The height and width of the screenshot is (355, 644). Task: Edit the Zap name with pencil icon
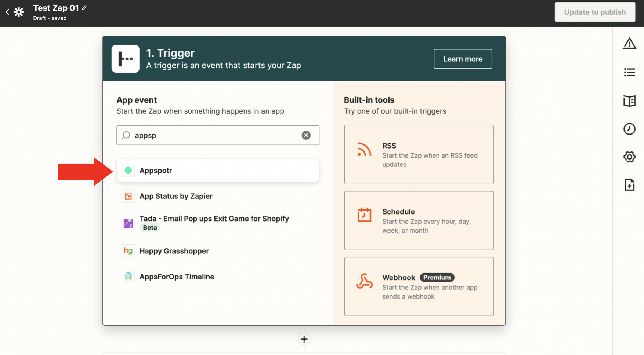point(85,7)
